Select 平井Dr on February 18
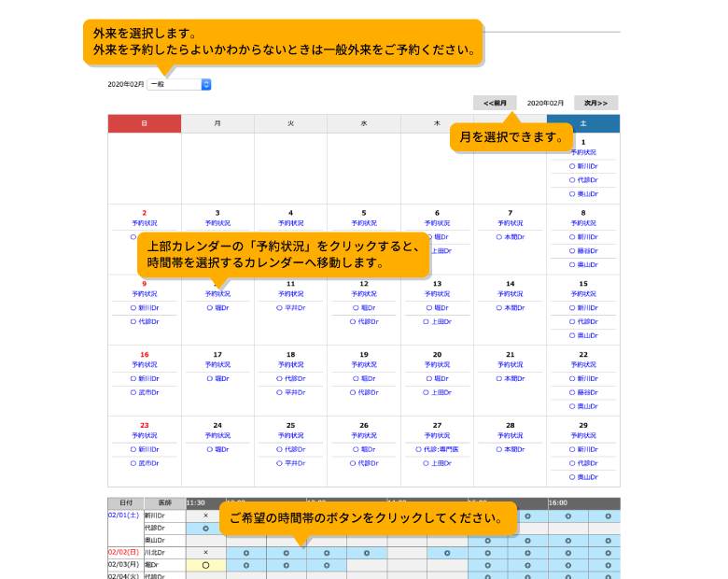728x579 pixels. click(x=290, y=392)
